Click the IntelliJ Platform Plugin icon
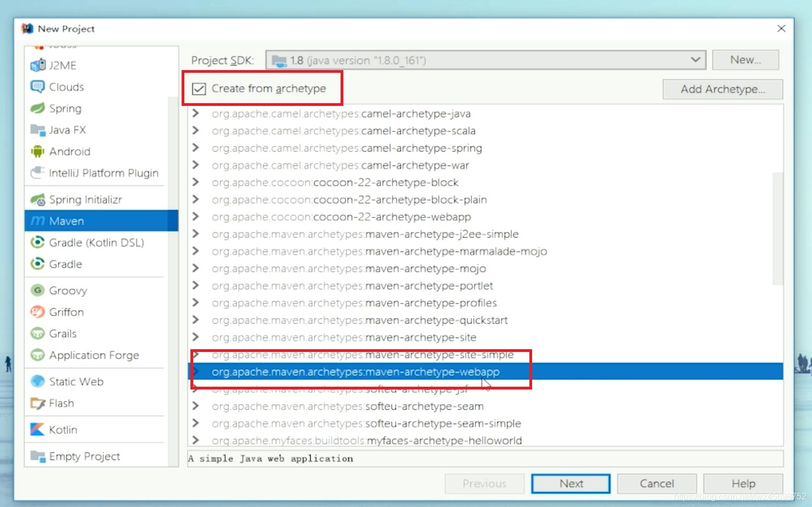The height and width of the screenshot is (507, 812). (38, 173)
